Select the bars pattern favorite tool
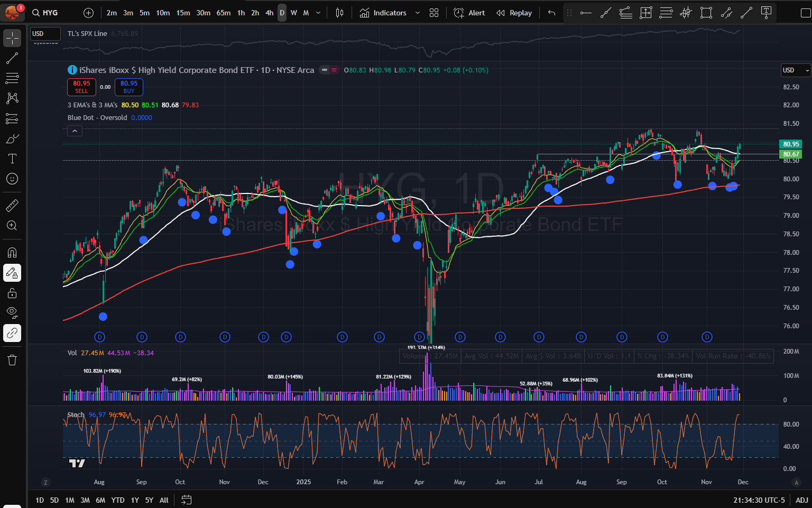Viewport: 812px width, 508px height. (x=686, y=13)
